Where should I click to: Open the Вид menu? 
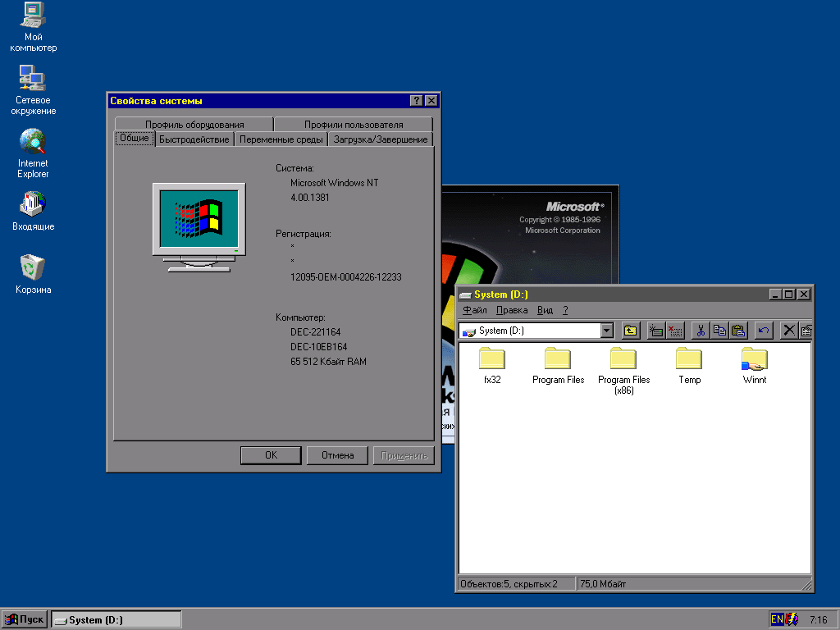pos(545,310)
